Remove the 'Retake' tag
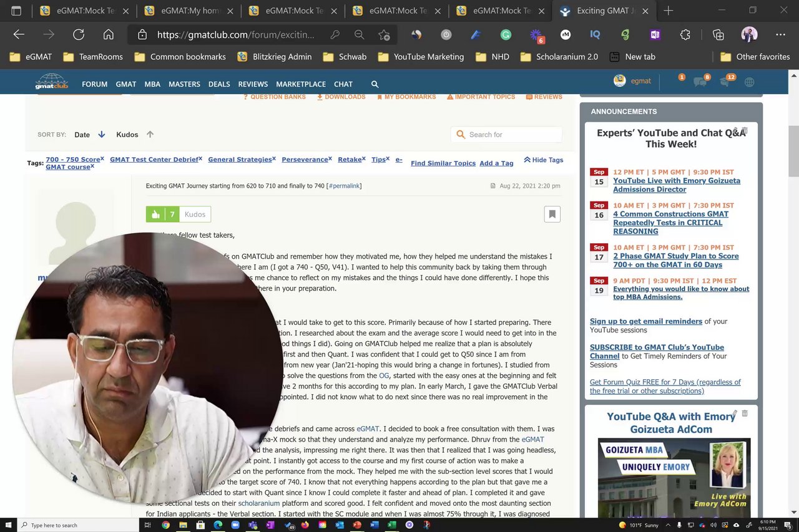 pyautogui.click(x=364, y=158)
